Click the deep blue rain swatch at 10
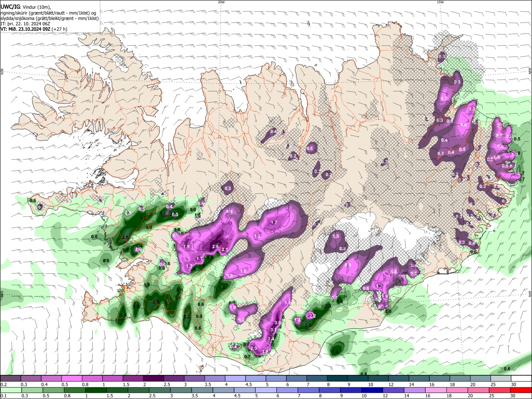Screen dimensions: 532x399 tap(372, 390)
